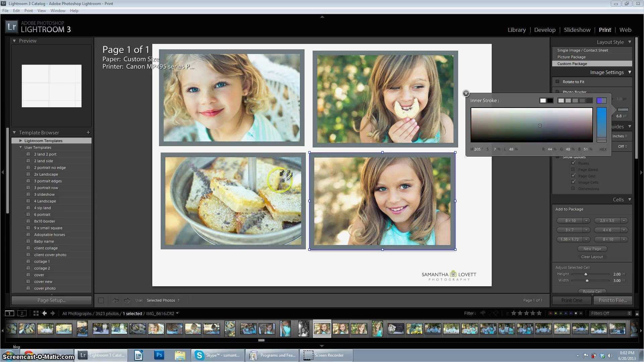
Task: Click the forward navigation arrow beside Page Setup
Action: (127, 300)
